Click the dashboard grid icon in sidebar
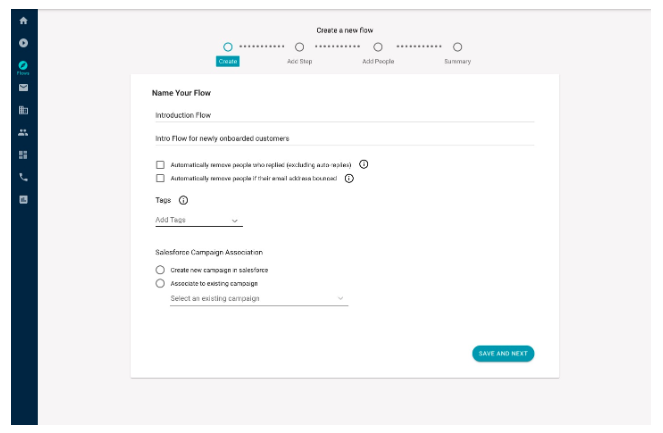 click(24, 155)
